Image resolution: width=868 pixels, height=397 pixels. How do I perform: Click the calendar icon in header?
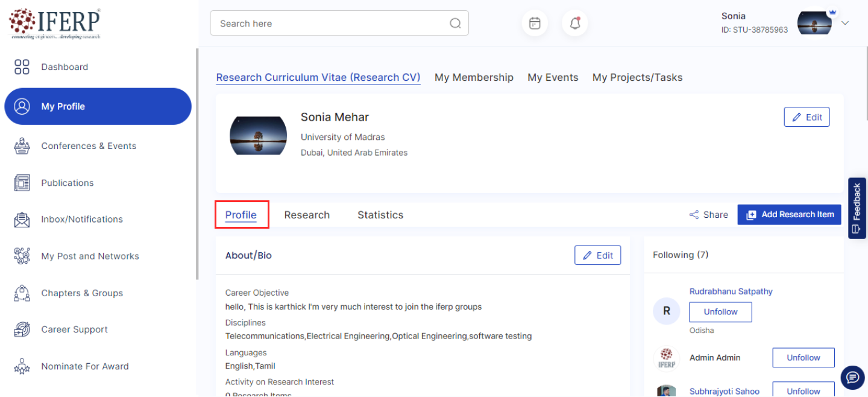click(x=535, y=24)
